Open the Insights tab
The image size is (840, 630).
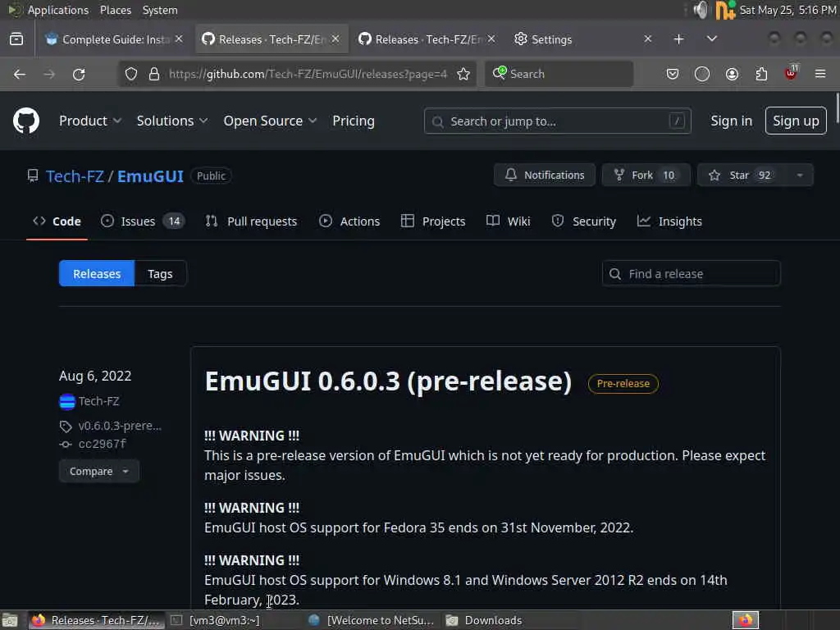tap(669, 221)
